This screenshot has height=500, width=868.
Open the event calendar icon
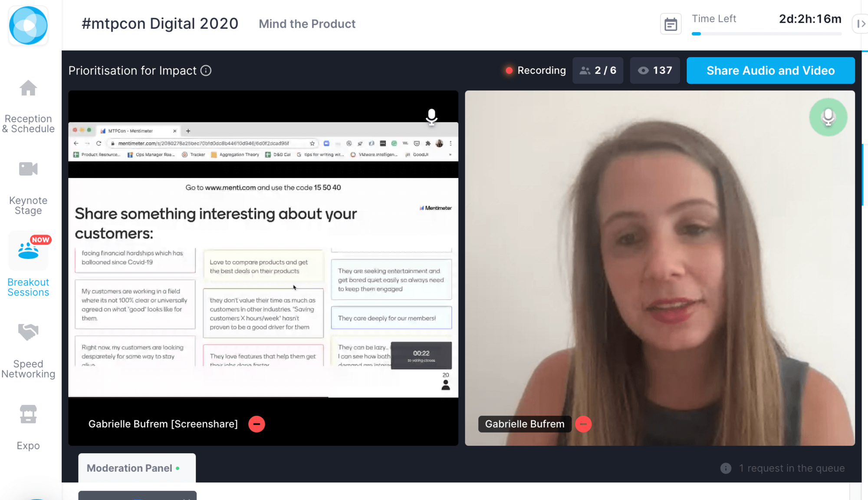point(671,24)
